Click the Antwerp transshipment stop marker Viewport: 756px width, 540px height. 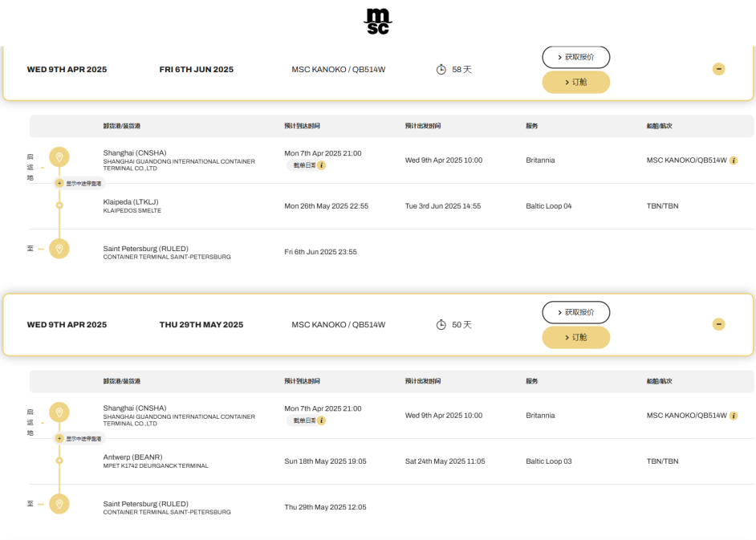click(59, 461)
